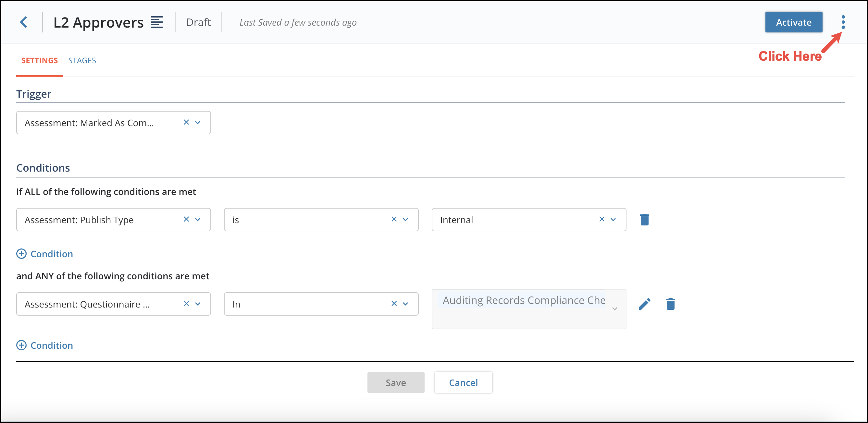This screenshot has height=423, width=868.
Task: Expand the Assessment: Questionnaire dropdown
Action: [198, 304]
